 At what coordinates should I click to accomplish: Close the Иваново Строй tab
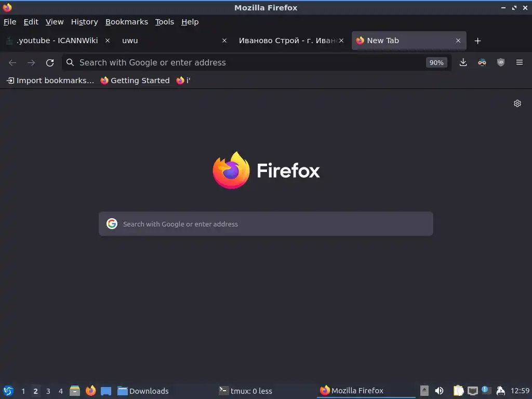coord(341,41)
